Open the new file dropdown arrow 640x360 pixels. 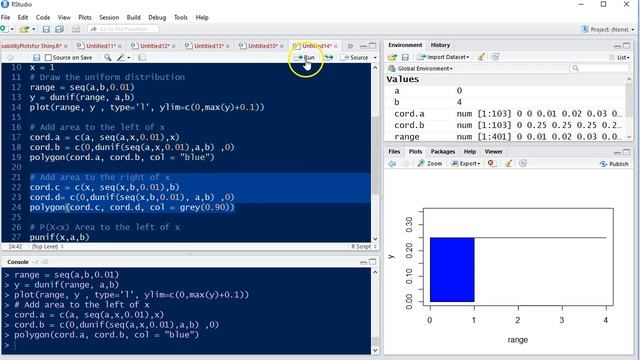tap(12, 29)
